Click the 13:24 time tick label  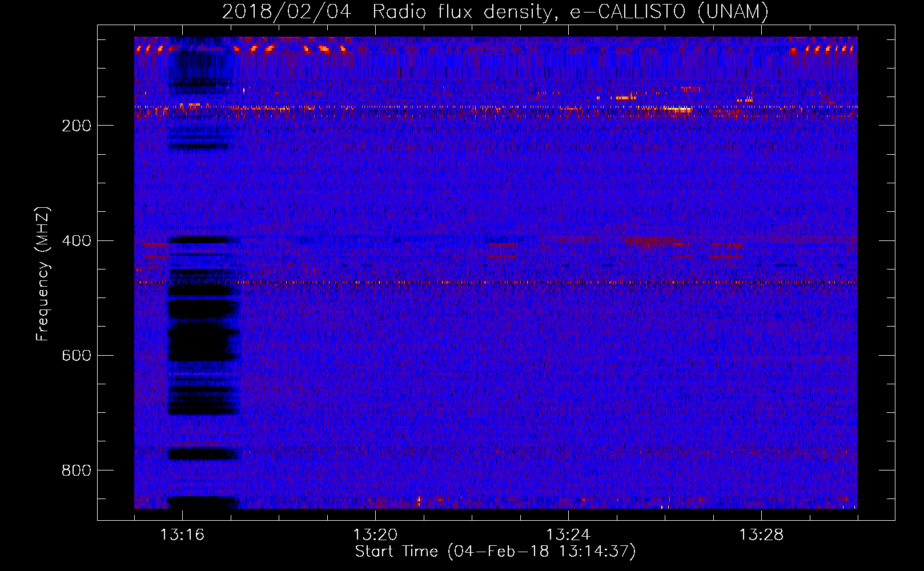568,535
